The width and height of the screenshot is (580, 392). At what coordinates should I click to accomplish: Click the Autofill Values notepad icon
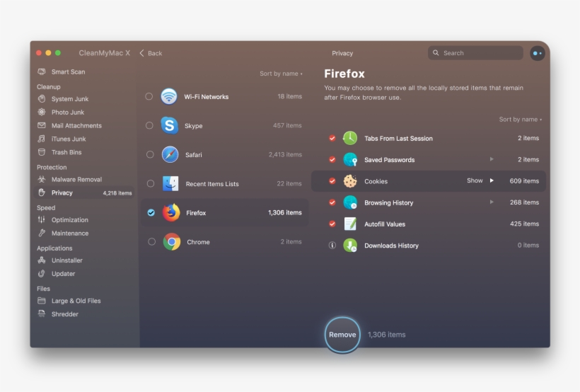(350, 224)
